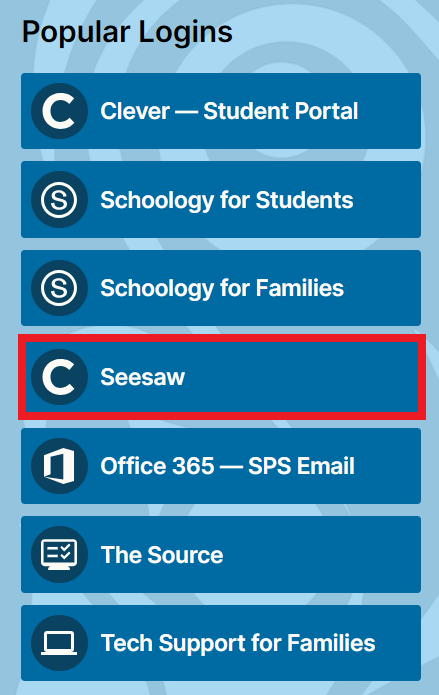Click the 'Student Portal' text

[x=281, y=111]
